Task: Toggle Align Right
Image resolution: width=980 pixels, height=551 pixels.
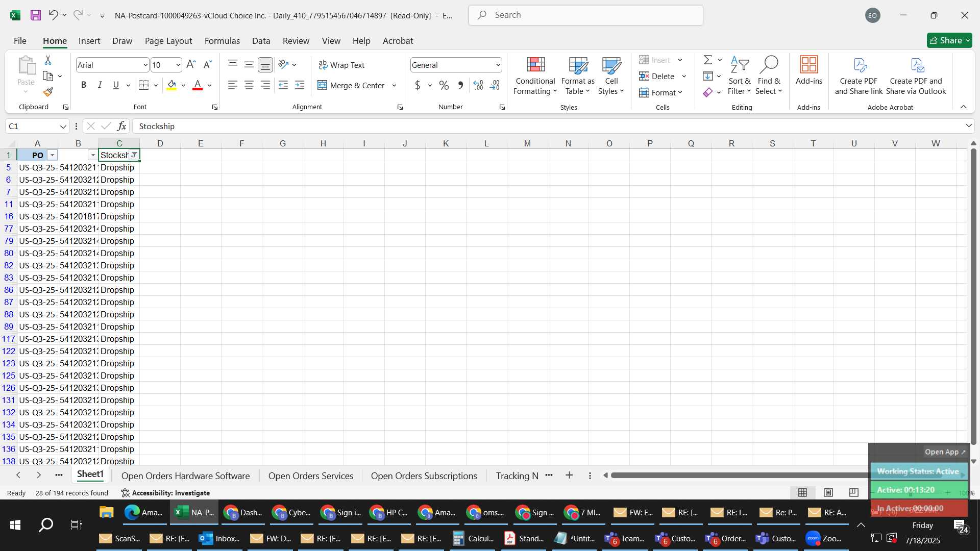Action: pyautogui.click(x=265, y=85)
